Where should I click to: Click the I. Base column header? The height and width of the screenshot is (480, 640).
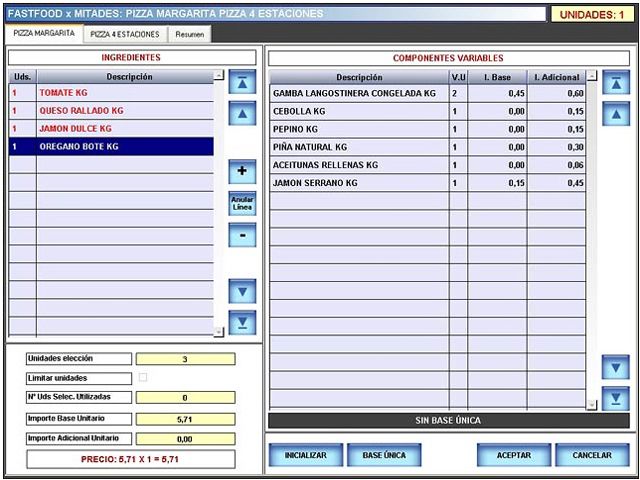pyautogui.click(x=497, y=77)
